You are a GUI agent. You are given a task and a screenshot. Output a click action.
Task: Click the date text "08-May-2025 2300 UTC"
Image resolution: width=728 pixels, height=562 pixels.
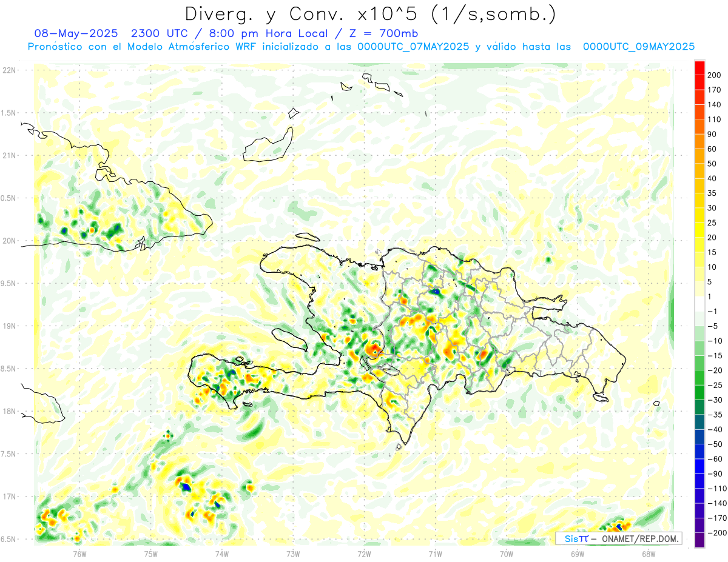[112, 33]
